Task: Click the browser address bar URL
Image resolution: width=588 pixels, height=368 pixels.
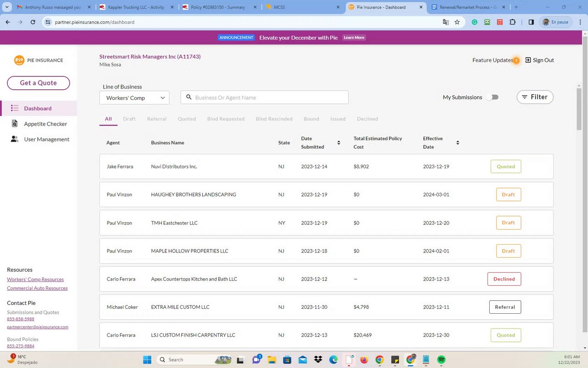Action: (x=95, y=22)
